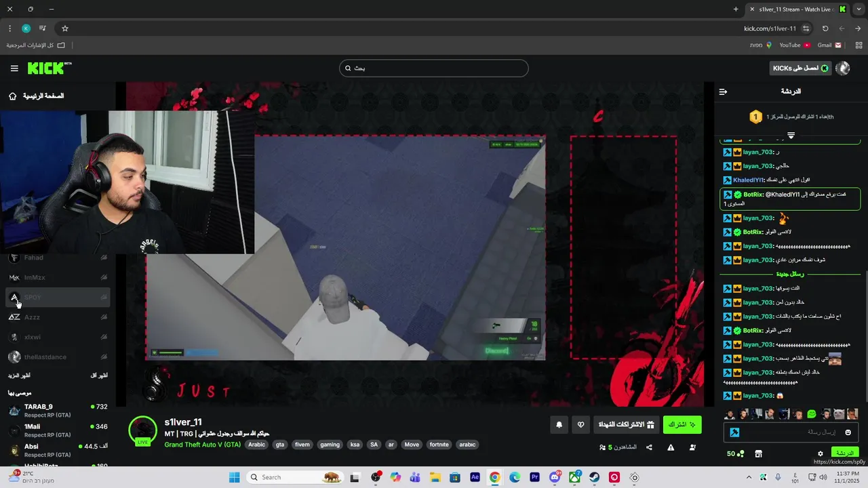This screenshot has width=868, height=488.
Task: Open Premiere Pro from the taskbar
Action: [x=535, y=477]
